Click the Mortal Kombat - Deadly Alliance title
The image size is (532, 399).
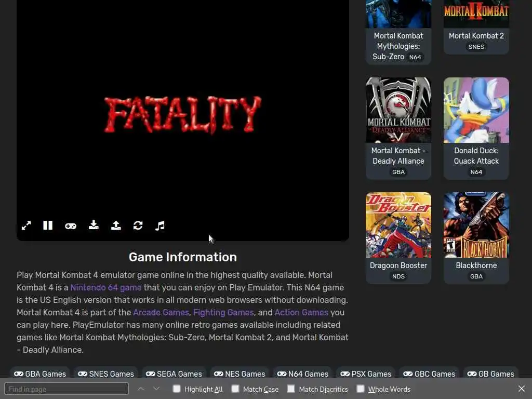point(398,156)
